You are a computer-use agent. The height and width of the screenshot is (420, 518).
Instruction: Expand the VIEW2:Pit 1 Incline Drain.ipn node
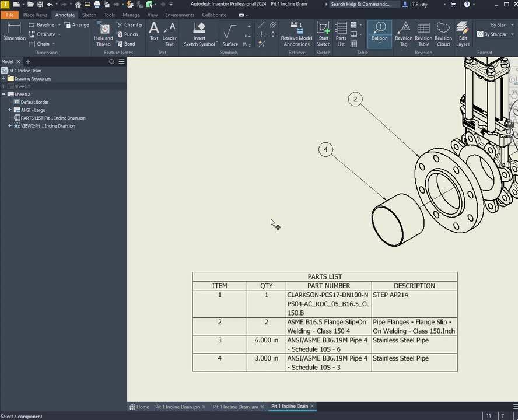(10, 126)
